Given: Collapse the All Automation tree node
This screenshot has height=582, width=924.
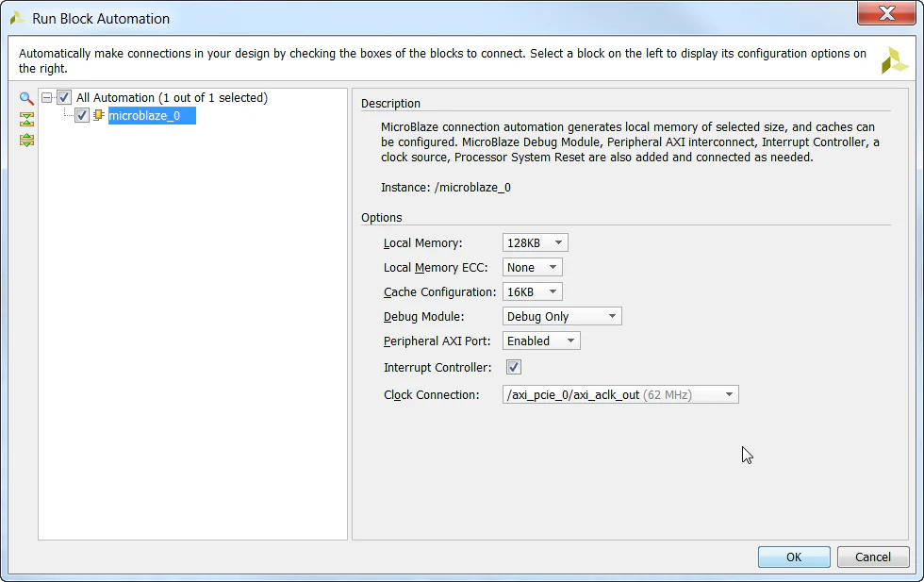Looking at the screenshot, I should [x=46, y=96].
